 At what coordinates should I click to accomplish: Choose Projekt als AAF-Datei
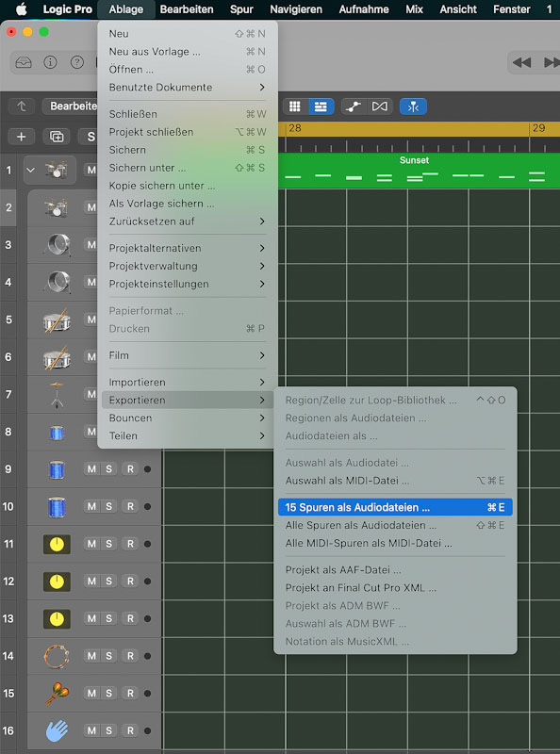coord(395,570)
